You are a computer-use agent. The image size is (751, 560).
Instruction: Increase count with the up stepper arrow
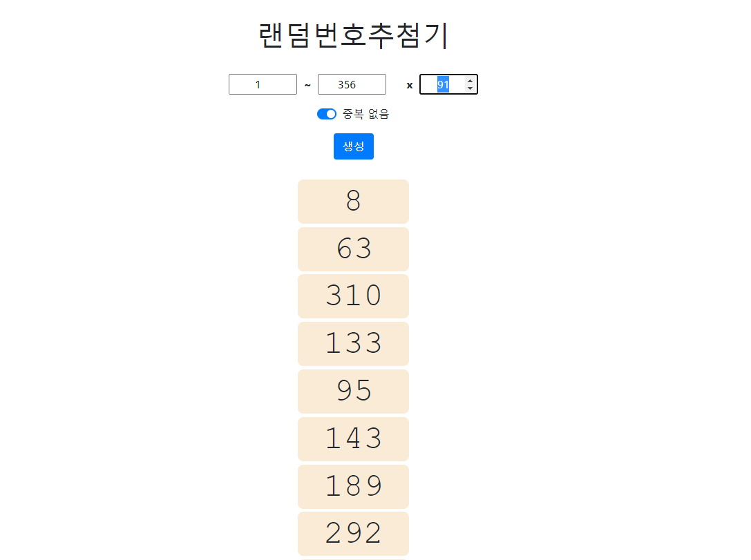click(x=470, y=81)
